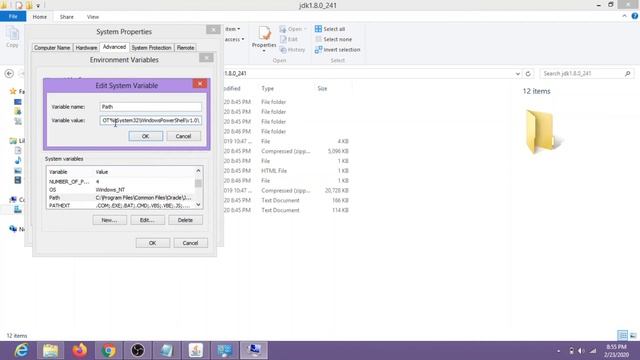Close the Environment Variables window

pyautogui.click(x=207, y=58)
